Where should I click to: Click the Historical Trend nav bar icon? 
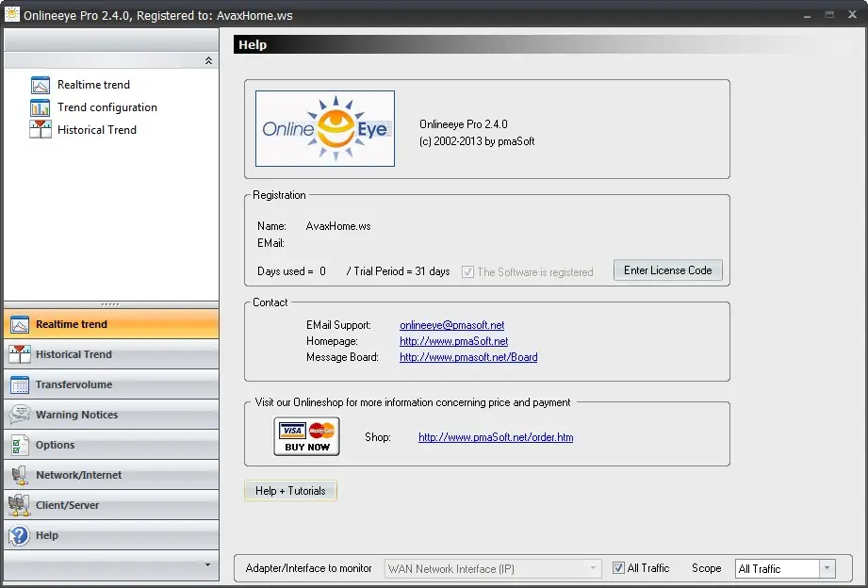click(x=20, y=354)
